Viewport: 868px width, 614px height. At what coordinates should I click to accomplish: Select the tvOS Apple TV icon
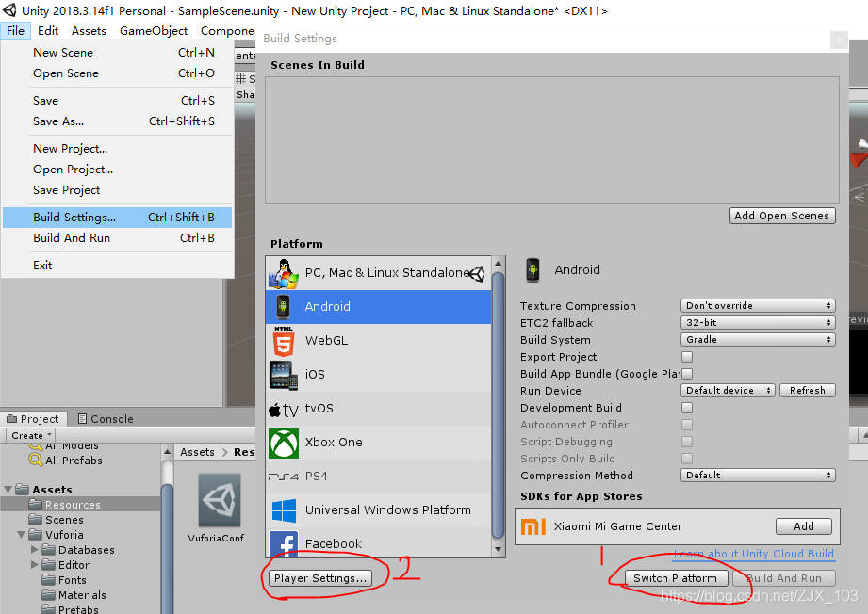284,410
